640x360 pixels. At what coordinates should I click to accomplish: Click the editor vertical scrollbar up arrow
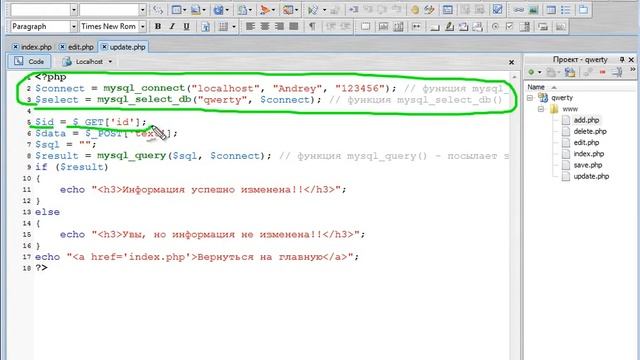click(x=514, y=77)
